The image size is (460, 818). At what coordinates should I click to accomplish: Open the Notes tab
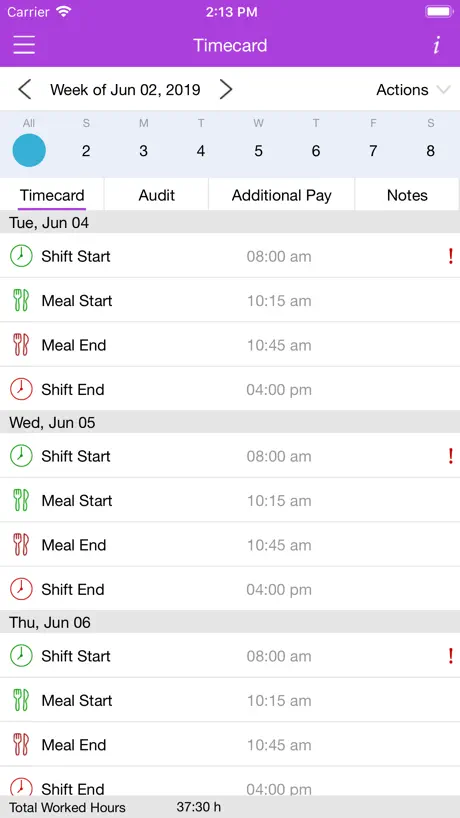[407, 195]
